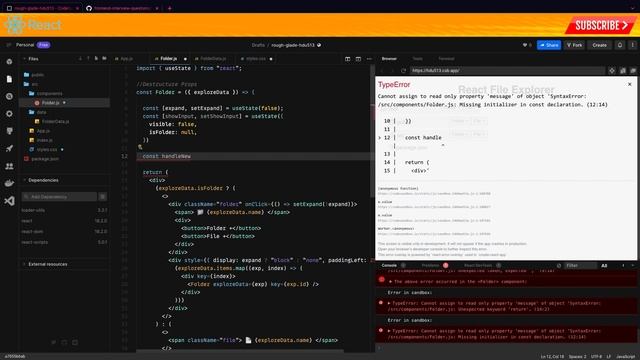The height and width of the screenshot is (360, 640).
Task: Click the Personal workspace label
Action: click(25, 45)
